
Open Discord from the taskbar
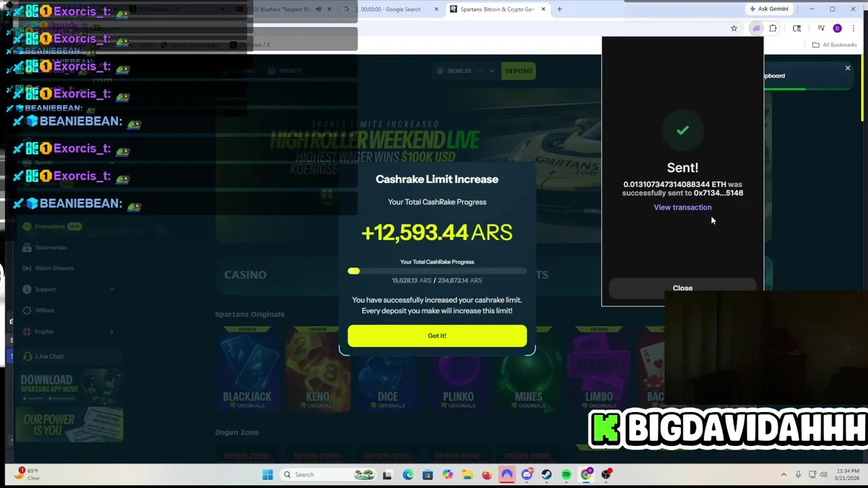(x=527, y=474)
